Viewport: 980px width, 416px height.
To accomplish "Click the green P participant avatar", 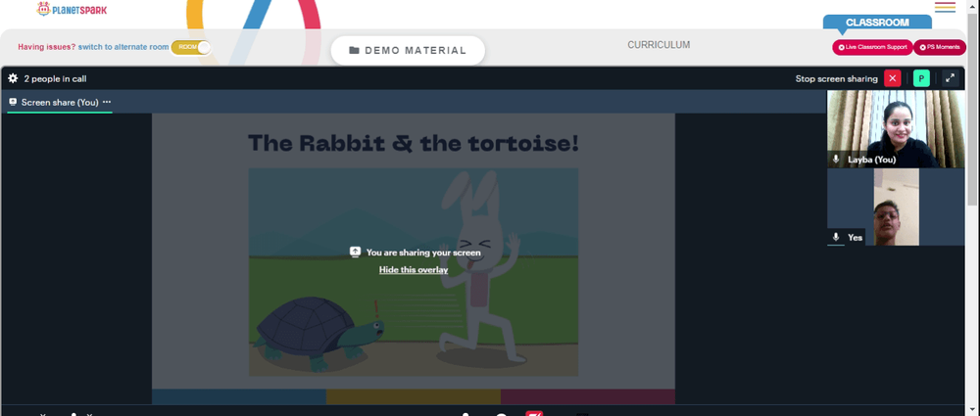I will click(x=921, y=78).
